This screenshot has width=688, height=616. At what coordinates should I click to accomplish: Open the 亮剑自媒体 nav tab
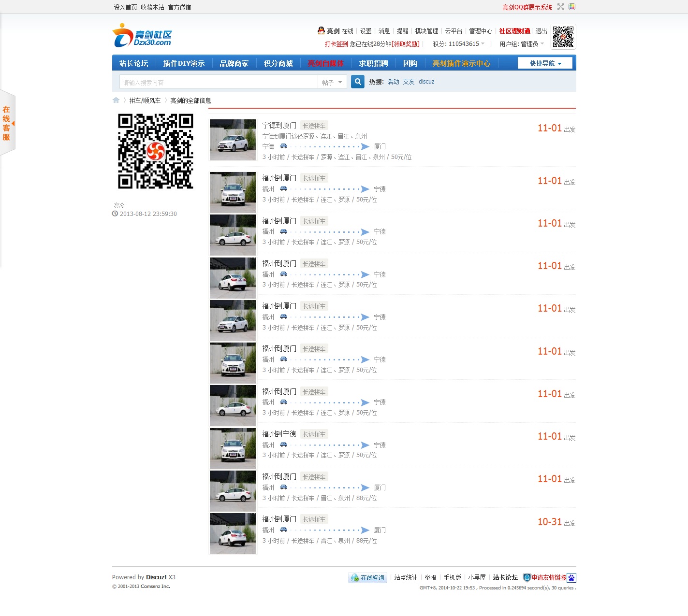point(326,63)
